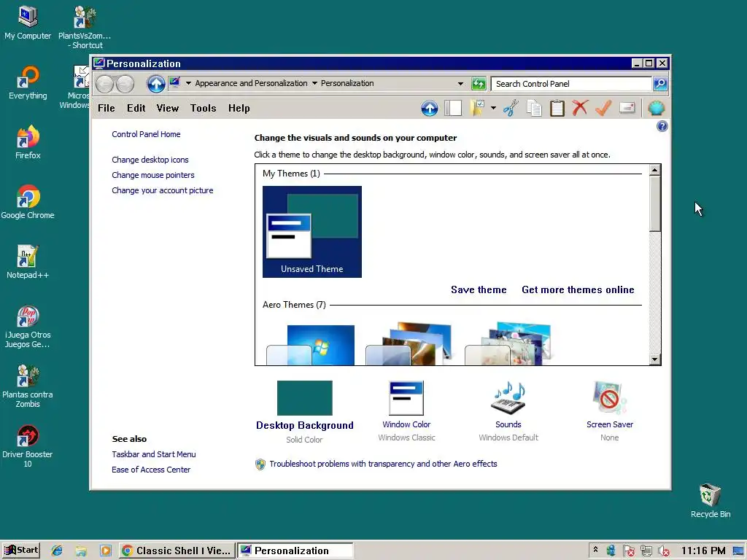The image size is (747, 560).
Task: Click the Forward navigation arrow button
Action: [125, 85]
